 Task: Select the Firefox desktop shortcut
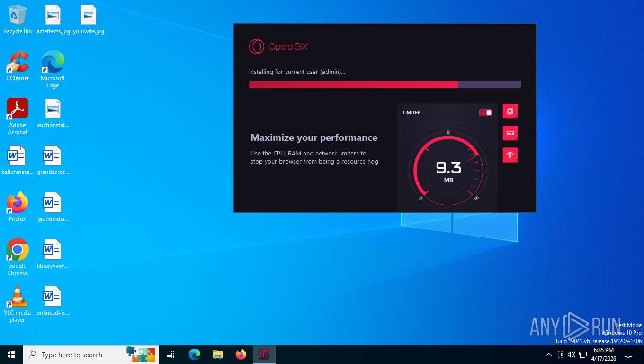(18, 207)
